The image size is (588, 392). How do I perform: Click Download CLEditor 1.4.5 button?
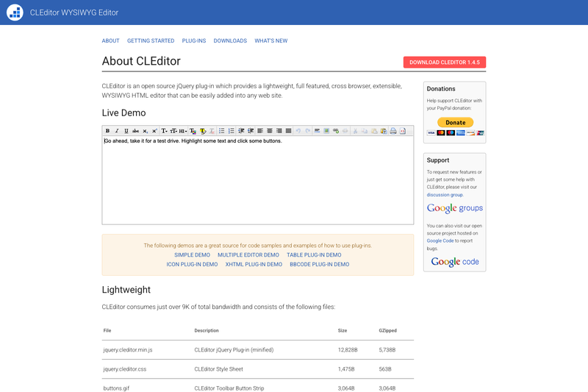coord(445,63)
